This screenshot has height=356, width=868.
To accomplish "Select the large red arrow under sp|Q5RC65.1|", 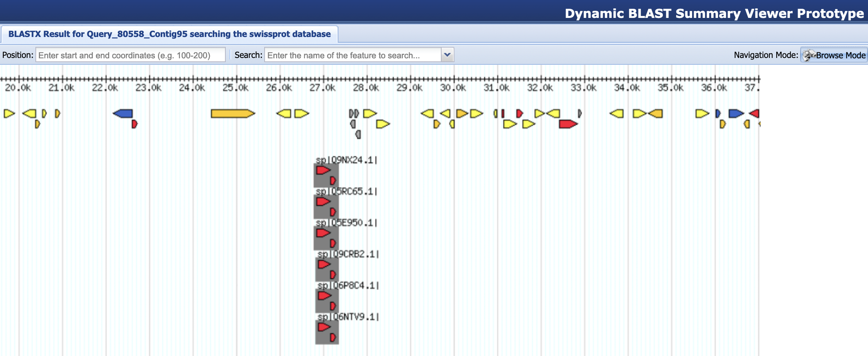I will click(323, 201).
